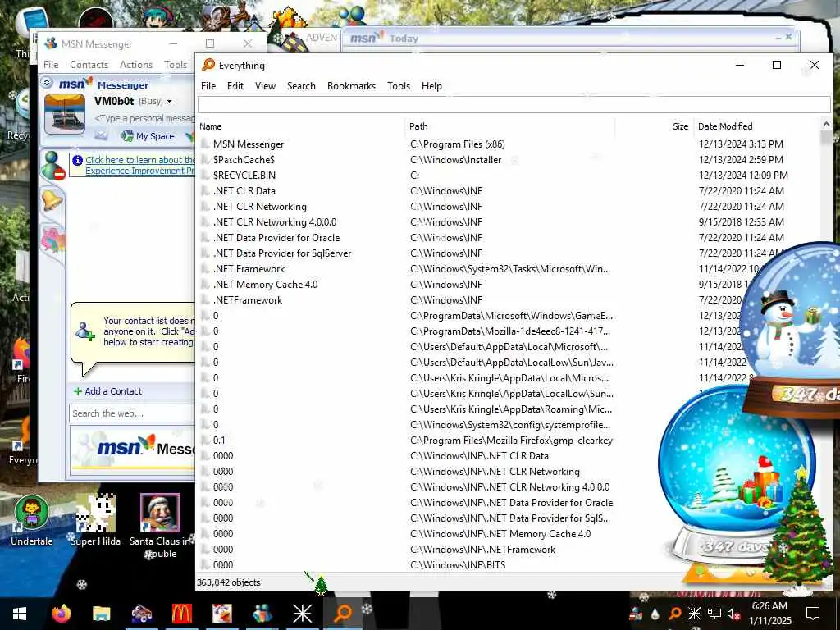Open Firefox from the taskbar
The height and width of the screenshot is (630, 840).
[61, 613]
